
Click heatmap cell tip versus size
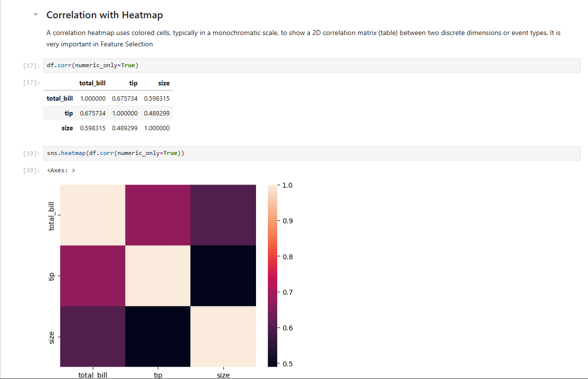pyautogui.click(x=223, y=276)
